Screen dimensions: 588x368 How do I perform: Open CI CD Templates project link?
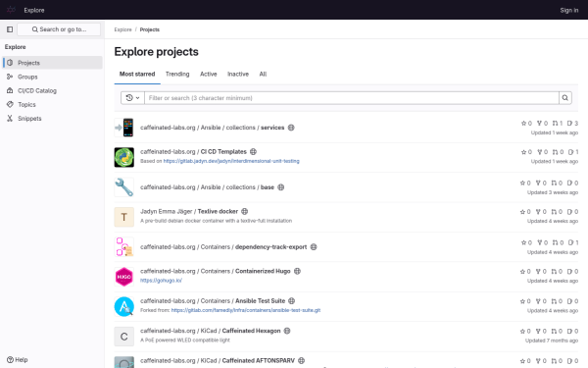tap(193, 152)
